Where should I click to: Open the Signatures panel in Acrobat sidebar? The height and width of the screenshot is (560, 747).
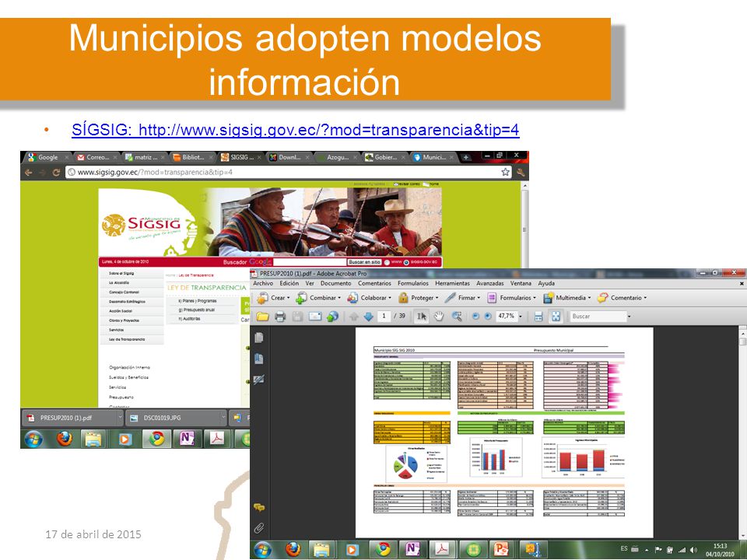[258, 380]
